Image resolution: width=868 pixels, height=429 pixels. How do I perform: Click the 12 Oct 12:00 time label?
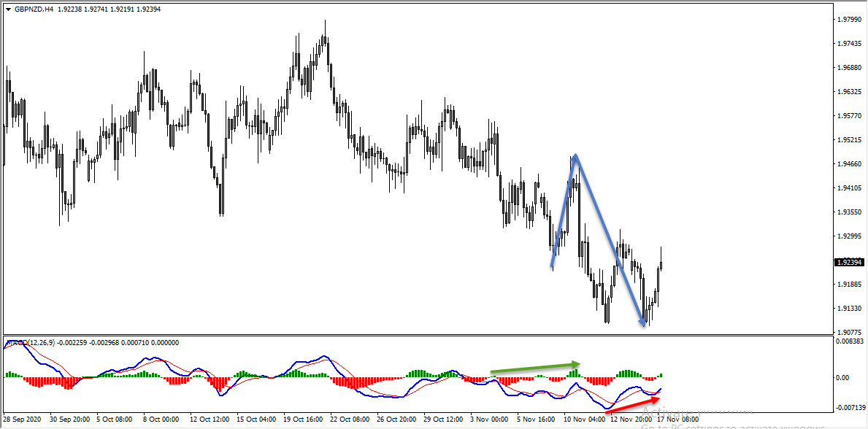[209, 419]
